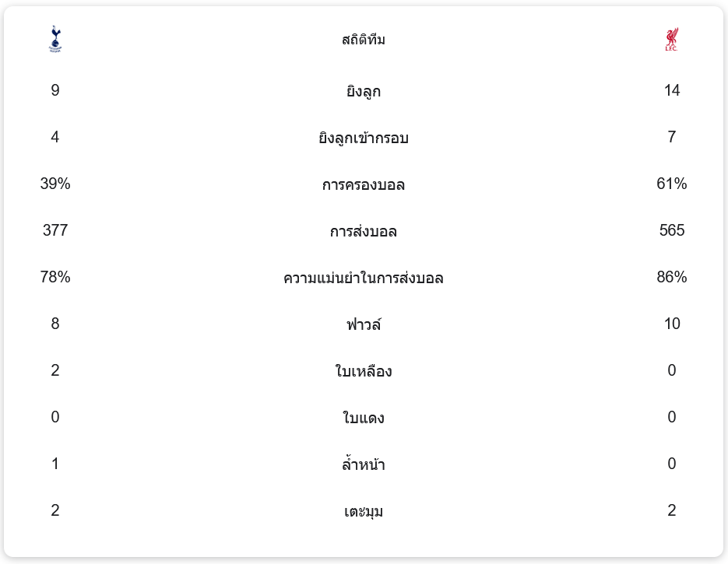The width and height of the screenshot is (728, 564).
Task: Select the ยิงลูก stat label
Action: pos(364,92)
